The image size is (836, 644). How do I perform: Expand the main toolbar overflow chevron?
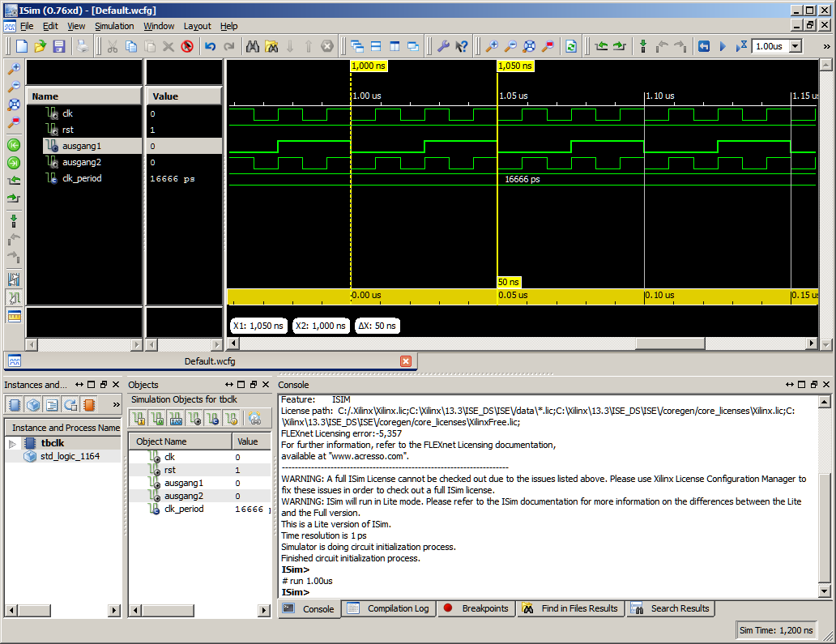(x=826, y=46)
